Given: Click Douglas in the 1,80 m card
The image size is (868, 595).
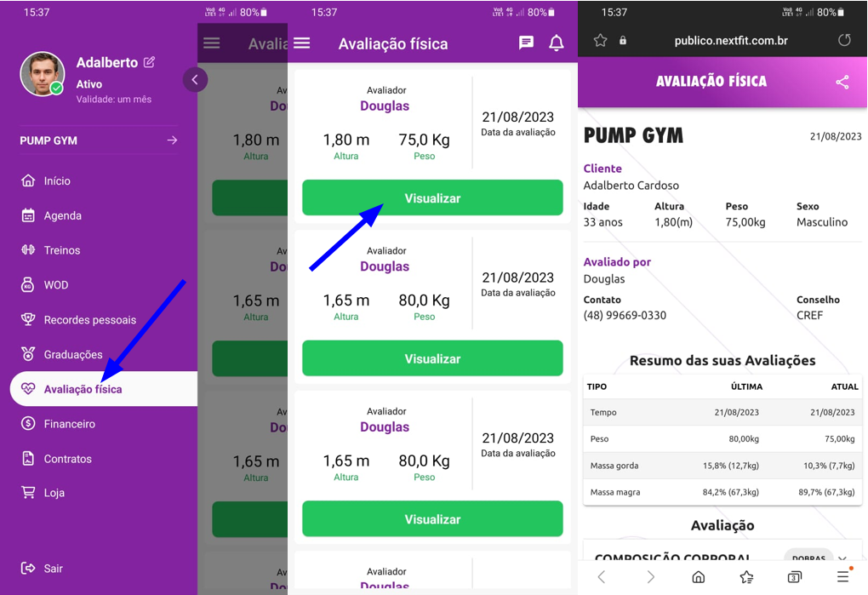Looking at the screenshot, I should pos(385,106).
